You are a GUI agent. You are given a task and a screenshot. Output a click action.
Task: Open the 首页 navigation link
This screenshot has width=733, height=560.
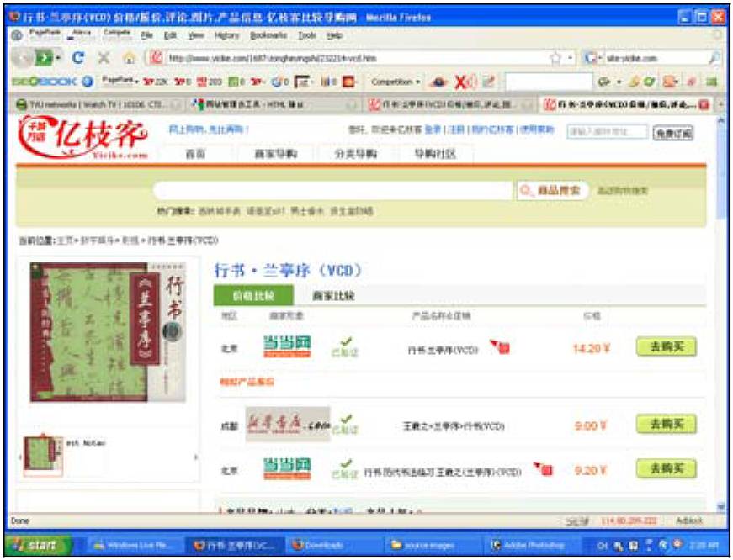click(196, 154)
